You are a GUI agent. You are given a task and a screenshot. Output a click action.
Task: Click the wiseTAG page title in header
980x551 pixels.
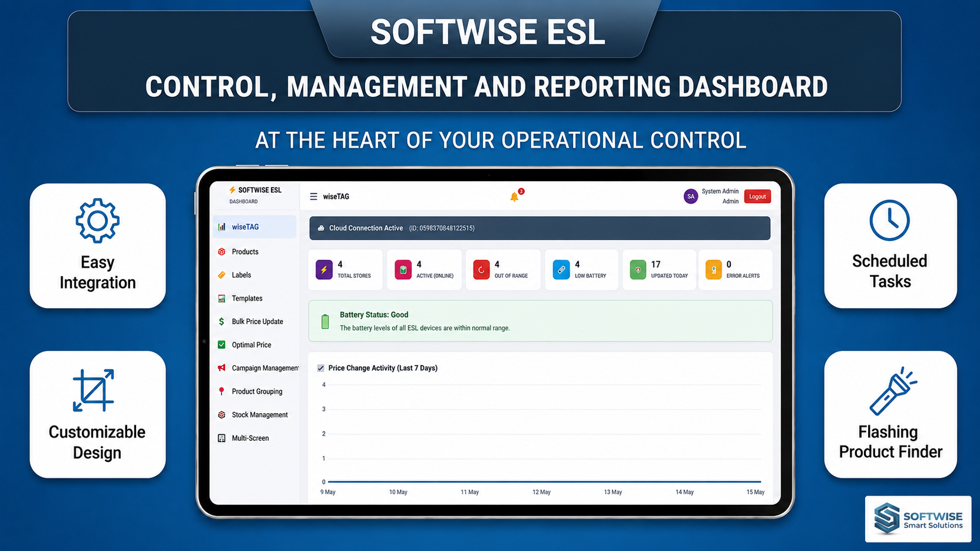pos(336,197)
